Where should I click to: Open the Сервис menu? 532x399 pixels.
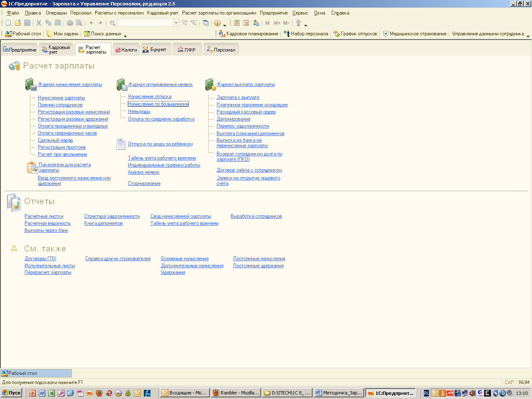pyautogui.click(x=300, y=13)
